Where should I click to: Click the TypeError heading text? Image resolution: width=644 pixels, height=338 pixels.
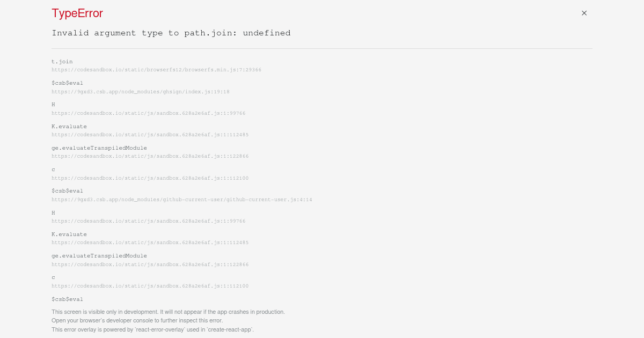pos(77,13)
